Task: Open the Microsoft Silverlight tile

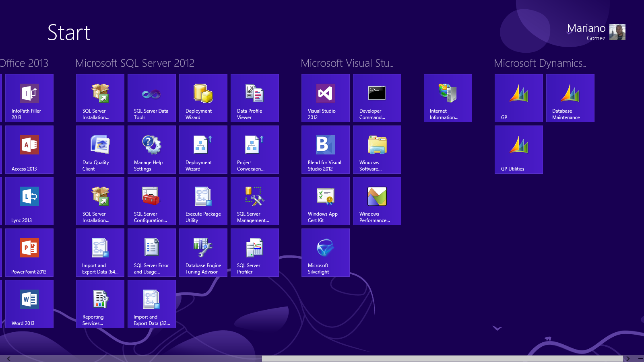Action: pyautogui.click(x=325, y=253)
